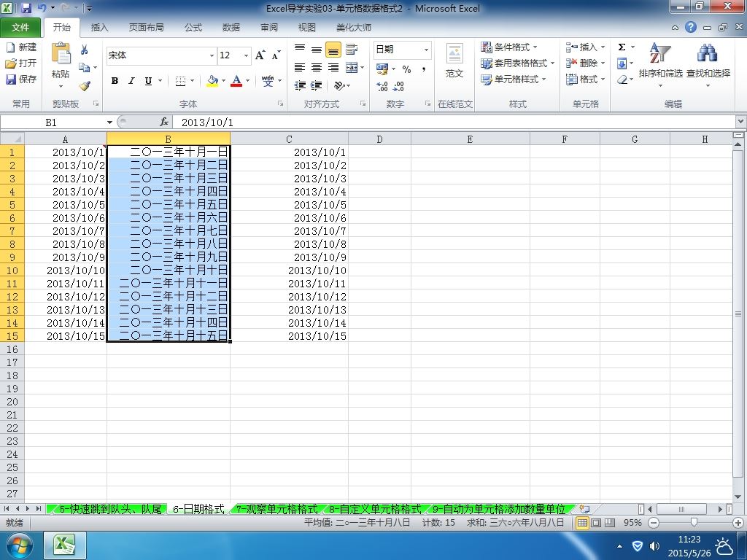The height and width of the screenshot is (560, 747).
Task: Toggle middle align button
Action: [x=317, y=49]
